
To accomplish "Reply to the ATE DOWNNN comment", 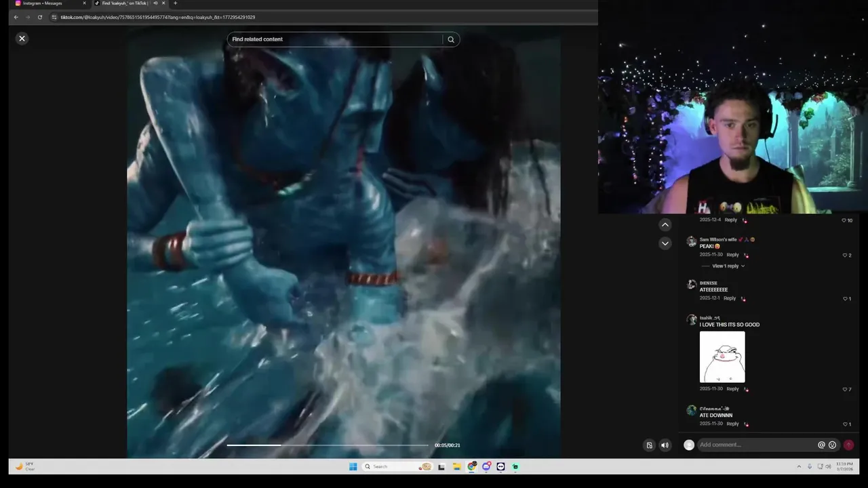I will click(x=733, y=424).
